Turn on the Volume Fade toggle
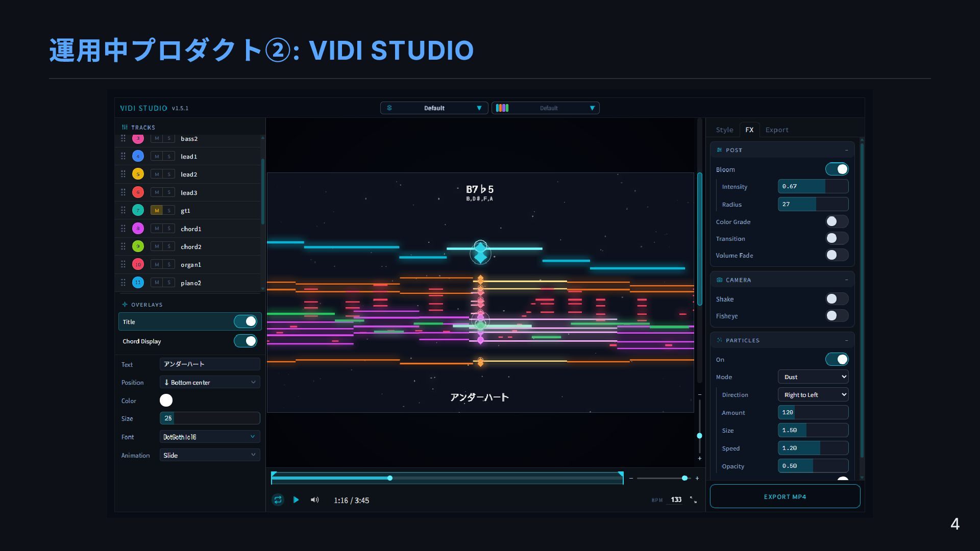 click(837, 255)
